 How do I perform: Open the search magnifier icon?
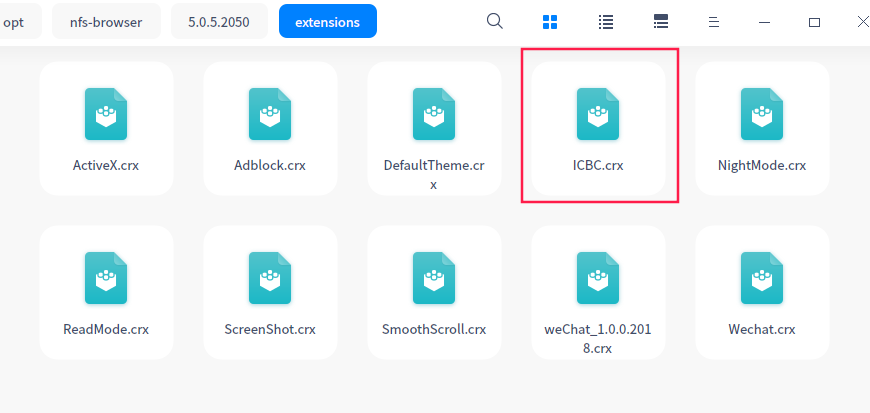point(494,22)
